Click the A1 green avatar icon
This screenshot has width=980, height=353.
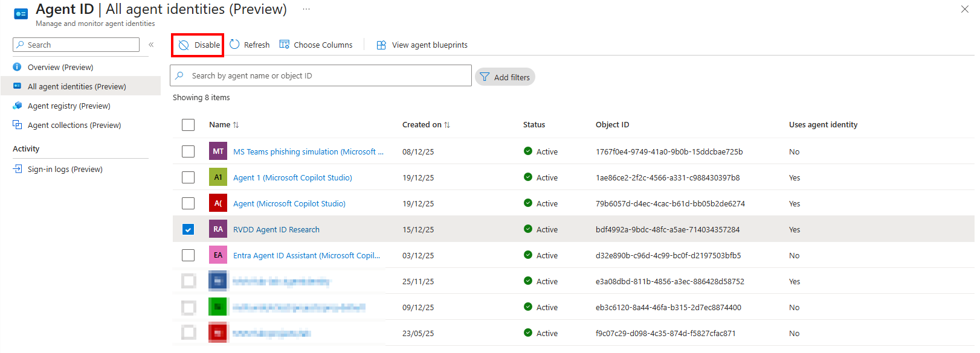click(x=218, y=177)
